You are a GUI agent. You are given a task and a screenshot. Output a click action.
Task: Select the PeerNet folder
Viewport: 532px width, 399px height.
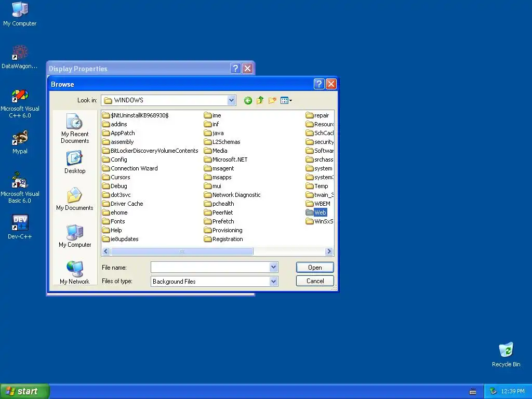coord(219,212)
